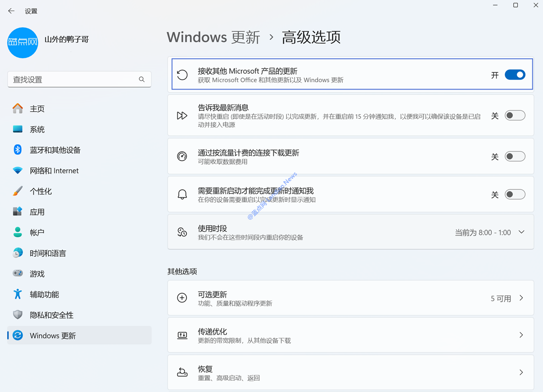Image resolution: width=543 pixels, height=392 pixels.
Task: Click the 使用时段 title text
Action: coord(213,228)
